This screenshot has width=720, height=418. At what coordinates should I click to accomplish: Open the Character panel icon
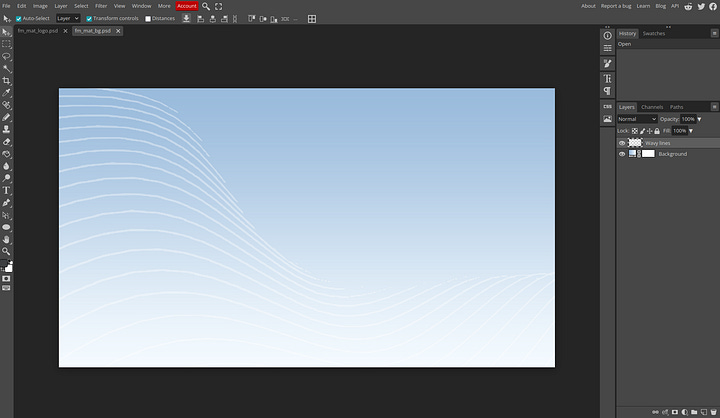[608, 79]
